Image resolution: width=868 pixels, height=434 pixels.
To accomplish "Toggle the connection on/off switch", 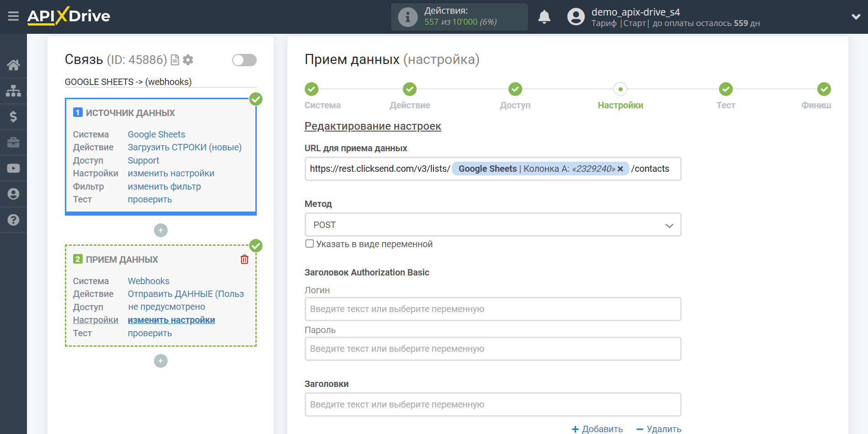I will [244, 60].
